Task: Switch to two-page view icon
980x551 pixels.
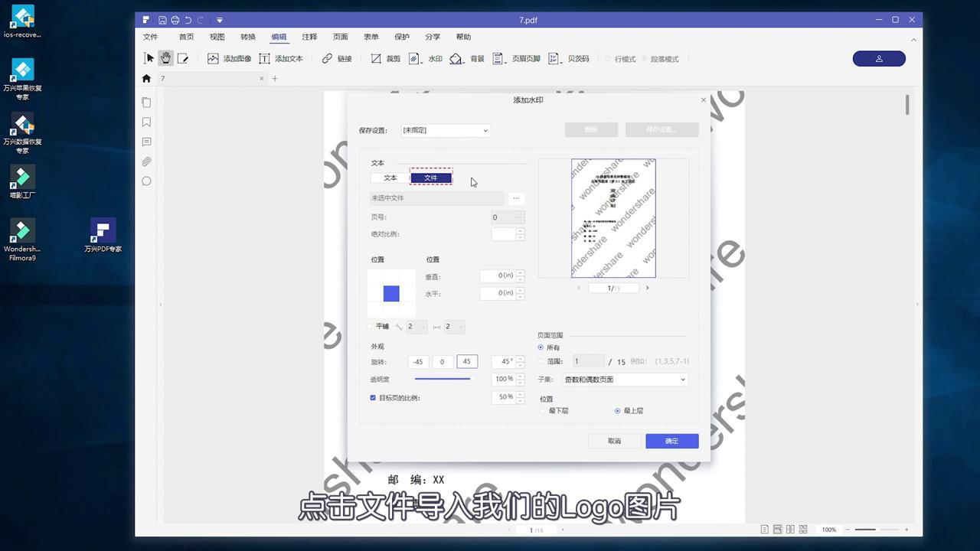Action: (x=790, y=530)
